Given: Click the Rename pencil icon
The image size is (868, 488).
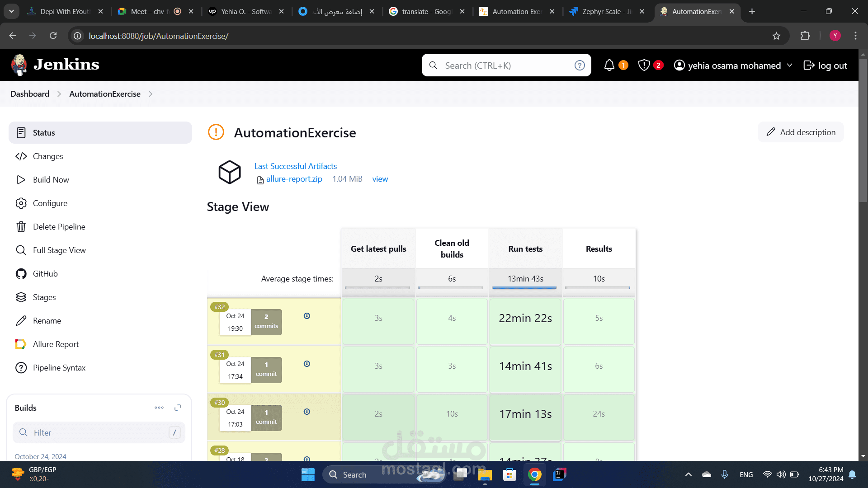Looking at the screenshot, I should 21,321.
